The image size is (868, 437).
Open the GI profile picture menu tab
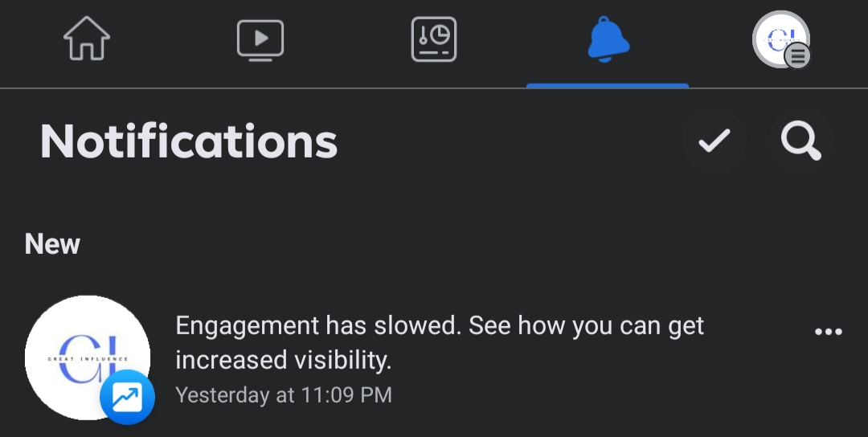[781, 39]
